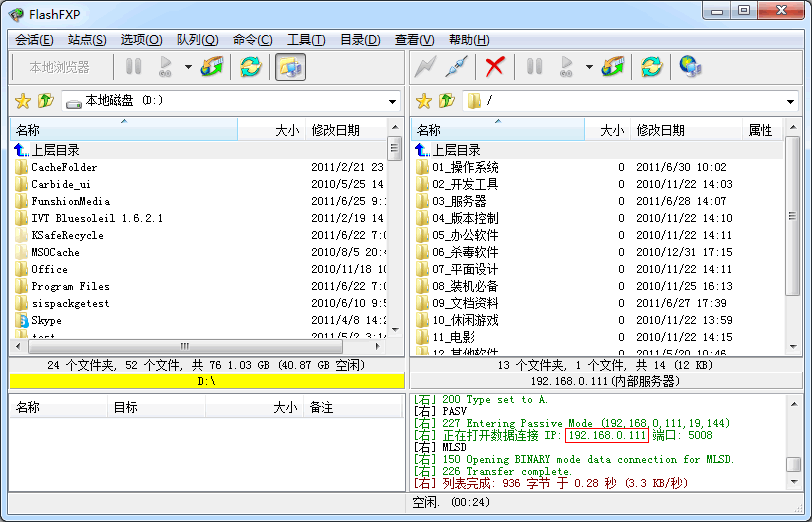Image resolution: width=812 pixels, height=522 pixels.
Task: Open the 队列(Q) menu
Action: pyautogui.click(x=197, y=40)
